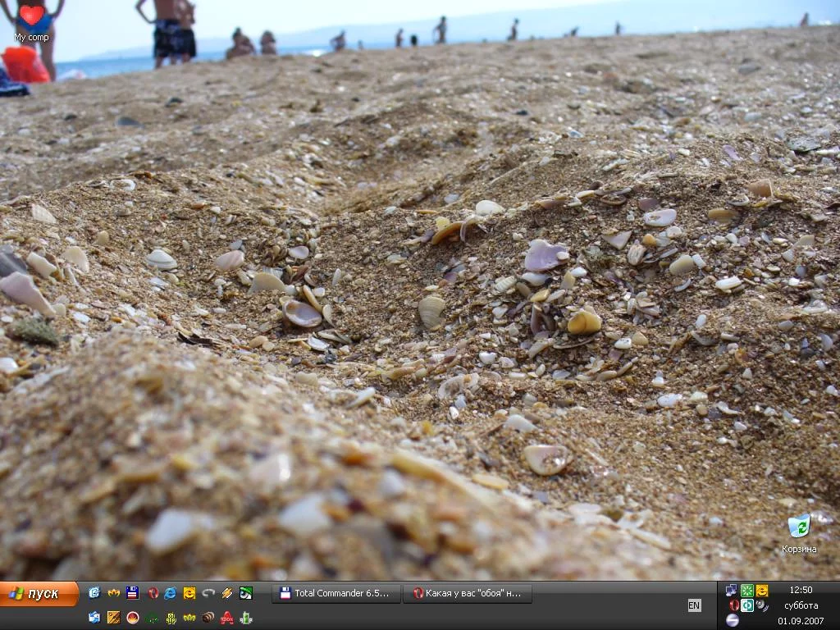Launch red-orange round sphere quick launch icon
The width and height of the screenshot is (840, 630).
point(133,618)
